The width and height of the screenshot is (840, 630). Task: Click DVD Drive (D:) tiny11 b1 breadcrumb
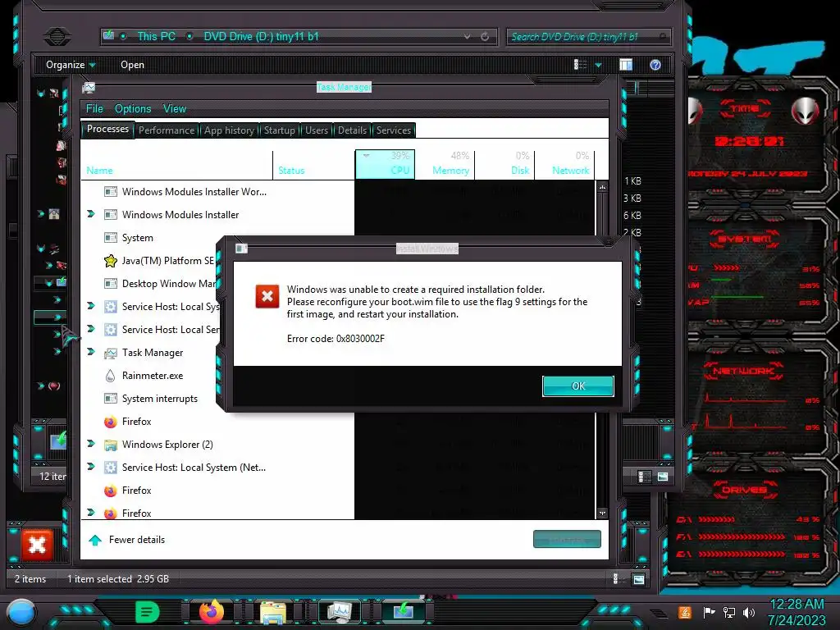click(261, 36)
